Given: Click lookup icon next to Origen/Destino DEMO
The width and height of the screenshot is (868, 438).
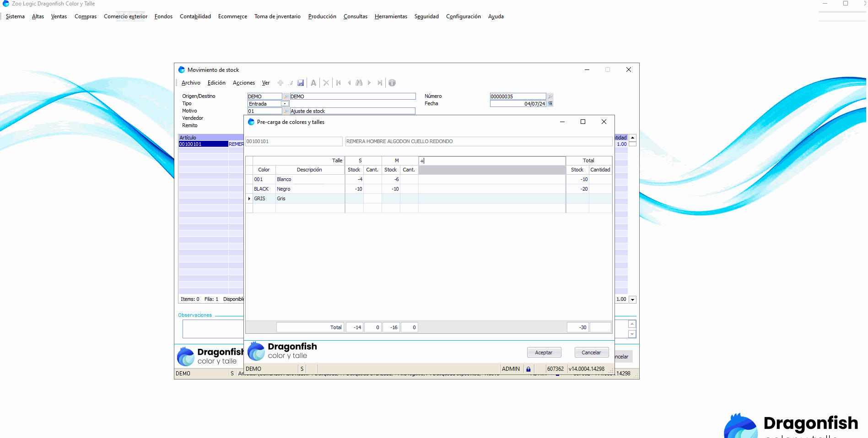Looking at the screenshot, I should [x=286, y=96].
